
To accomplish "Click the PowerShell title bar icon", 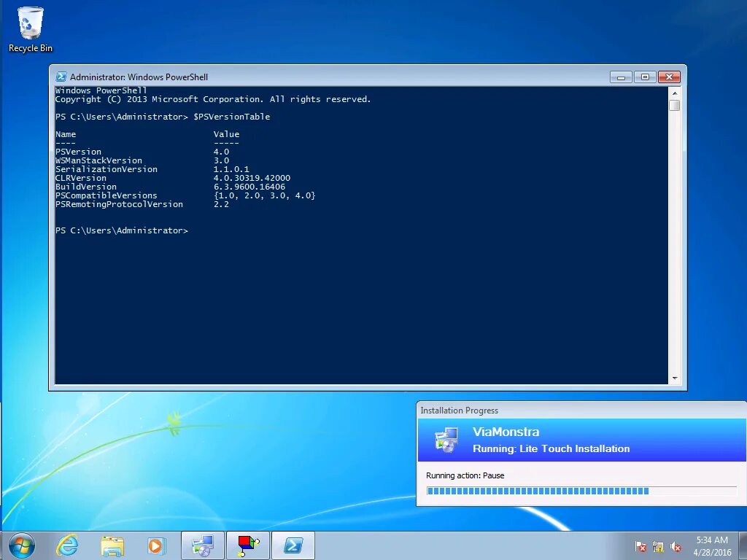I will [61, 77].
